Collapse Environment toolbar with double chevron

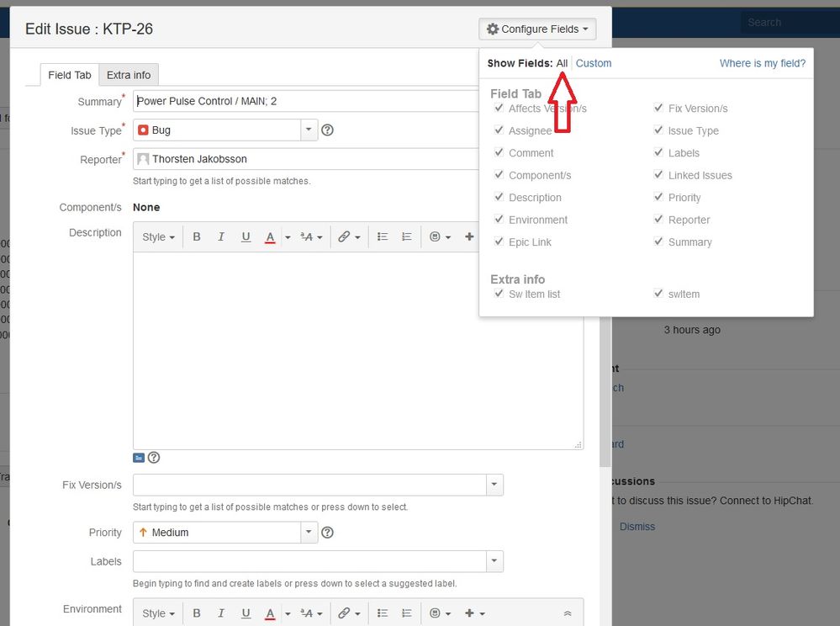pyautogui.click(x=568, y=613)
